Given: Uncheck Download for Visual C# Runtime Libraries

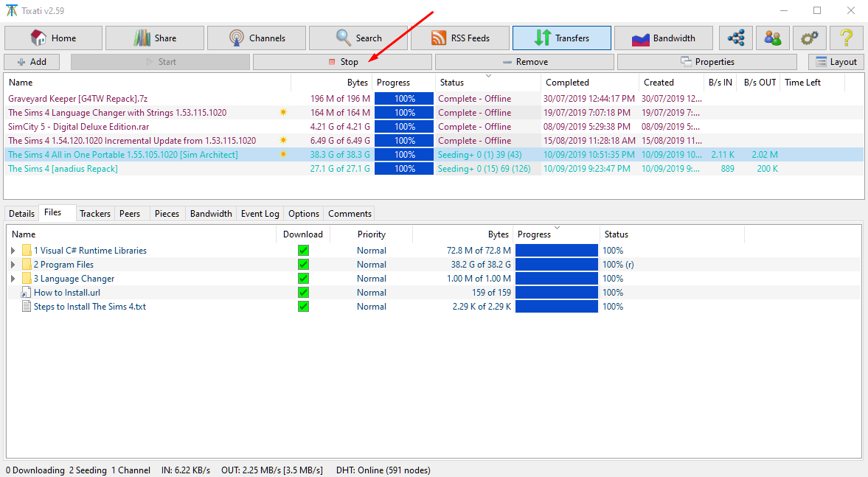Looking at the screenshot, I should click(303, 251).
